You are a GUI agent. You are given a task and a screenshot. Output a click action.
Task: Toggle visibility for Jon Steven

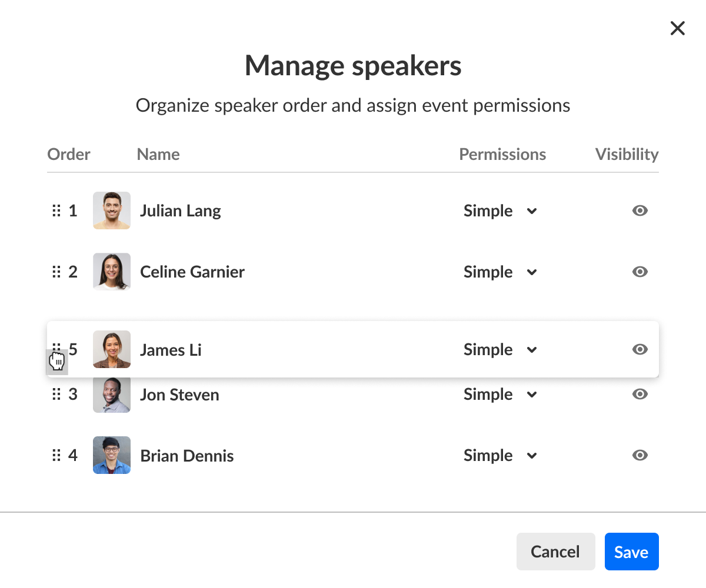[x=640, y=394]
